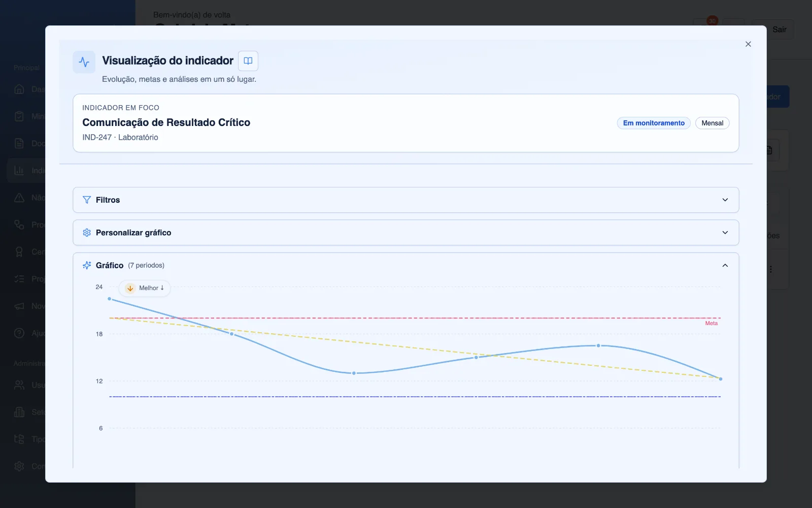Click the Meta label on the chart
Viewport: 812px width, 508px height.
pyautogui.click(x=712, y=324)
